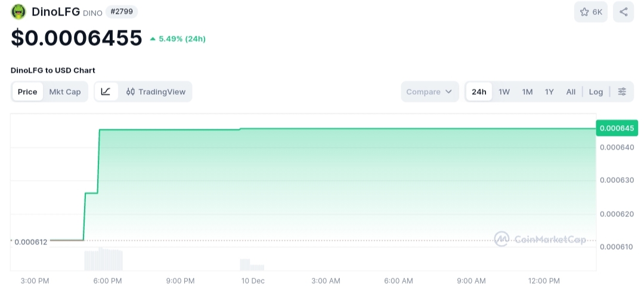Click the 0.000612 opening price label
Screen dimensions: 644x298
pyautogui.click(x=30, y=242)
